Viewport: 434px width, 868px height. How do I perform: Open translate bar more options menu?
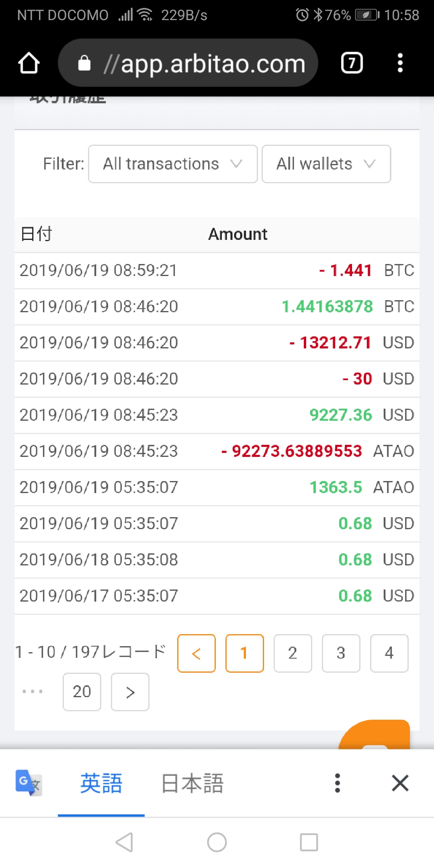[x=338, y=783]
